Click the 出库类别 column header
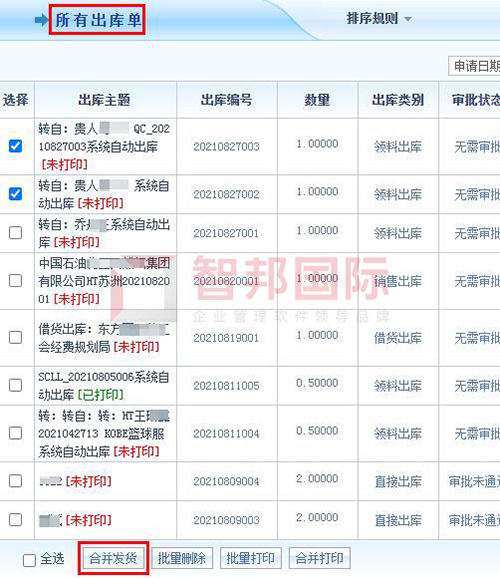Image resolution: width=500 pixels, height=578 pixels. tap(398, 100)
